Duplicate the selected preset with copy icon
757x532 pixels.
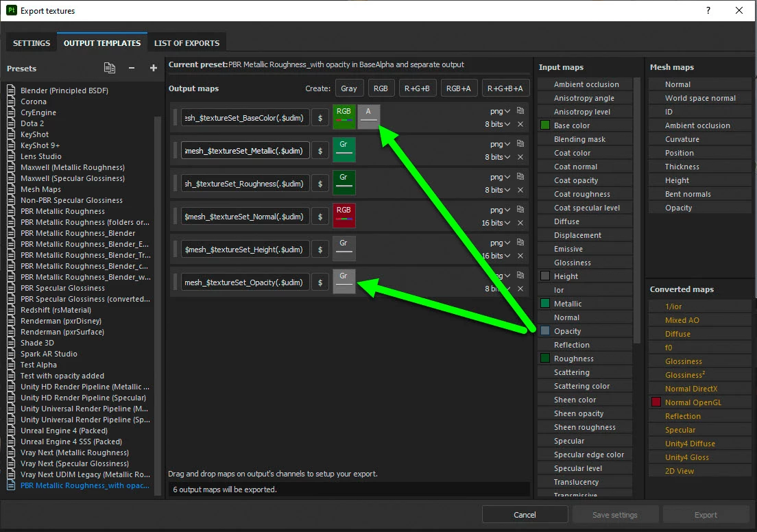click(110, 68)
